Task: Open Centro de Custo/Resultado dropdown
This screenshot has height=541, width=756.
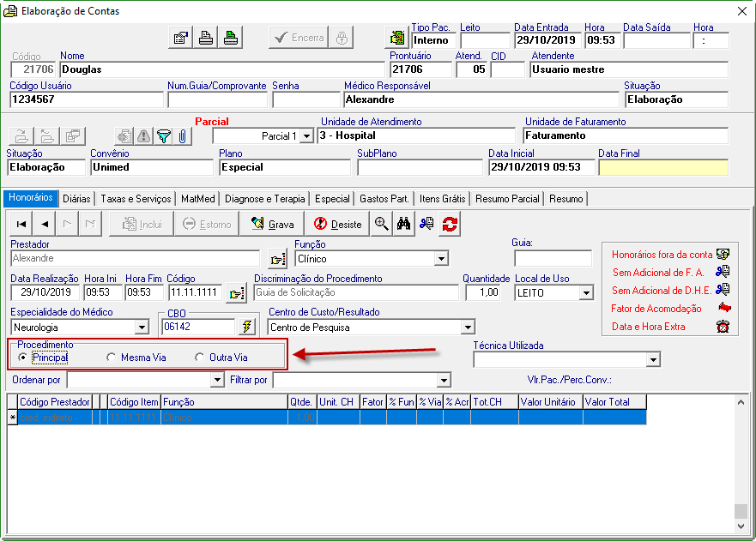Action: [468, 328]
